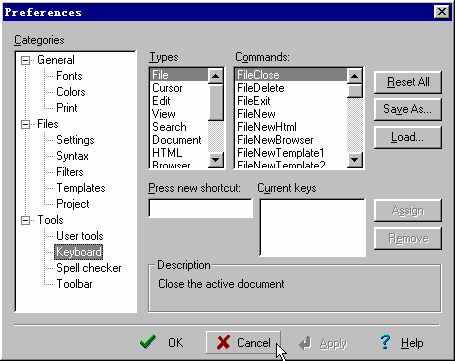The image size is (455, 361).
Task: Click Commands list scroll down arrow
Action: click(354, 160)
